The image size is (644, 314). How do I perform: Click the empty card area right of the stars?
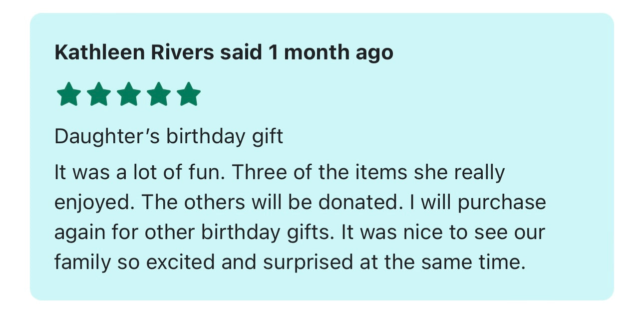(x=399, y=95)
